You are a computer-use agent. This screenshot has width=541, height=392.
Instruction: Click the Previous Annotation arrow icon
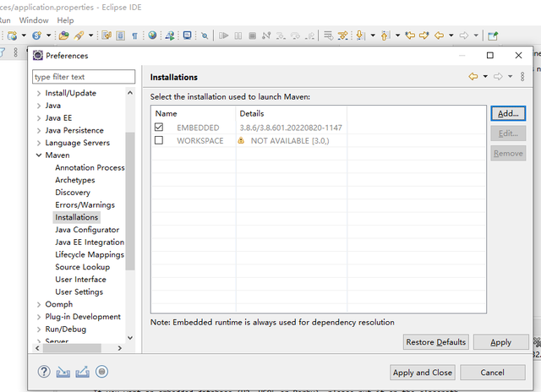click(x=385, y=35)
